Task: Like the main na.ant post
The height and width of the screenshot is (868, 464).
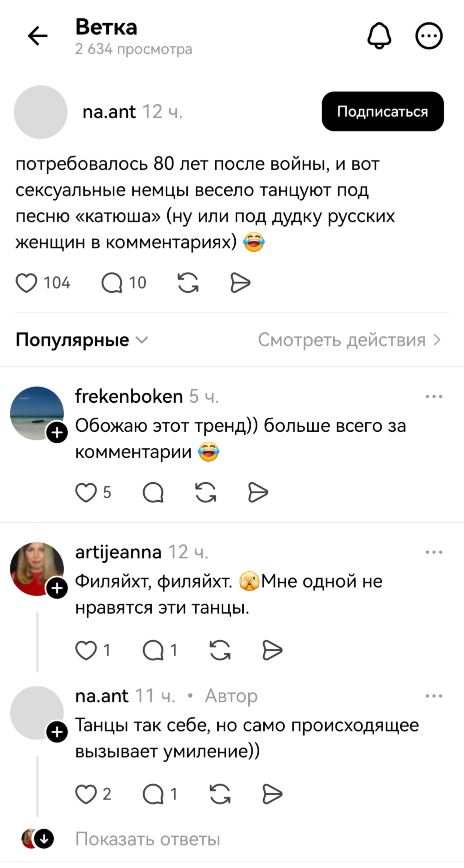Action: click(27, 283)
